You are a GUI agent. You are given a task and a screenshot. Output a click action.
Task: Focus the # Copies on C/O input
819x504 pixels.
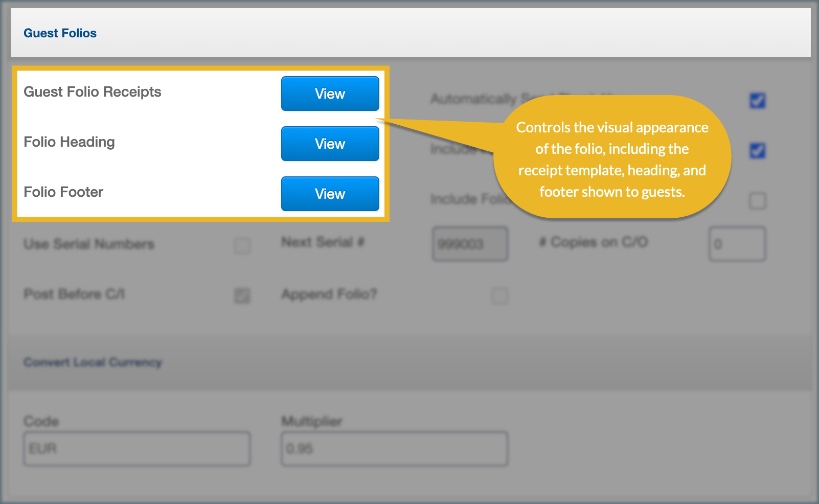737,244
